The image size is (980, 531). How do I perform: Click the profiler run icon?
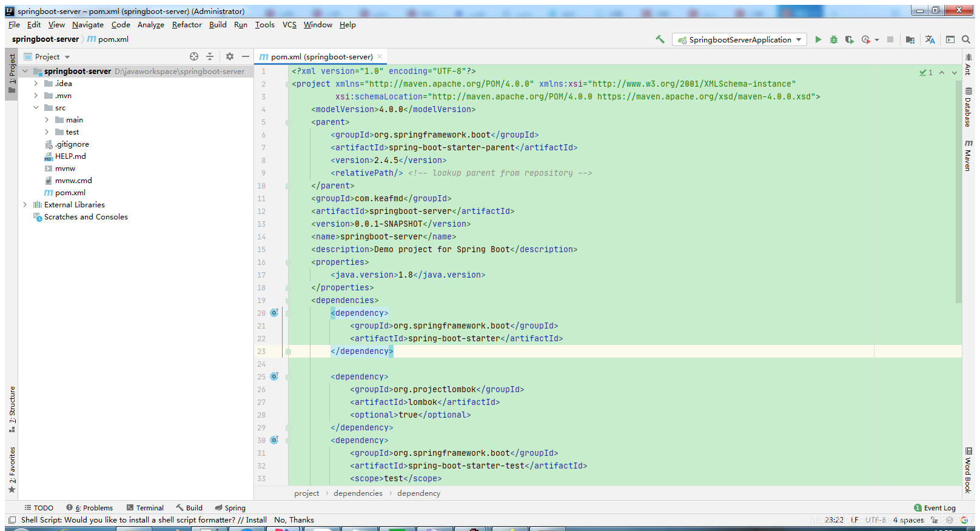[x=866, y=39]
